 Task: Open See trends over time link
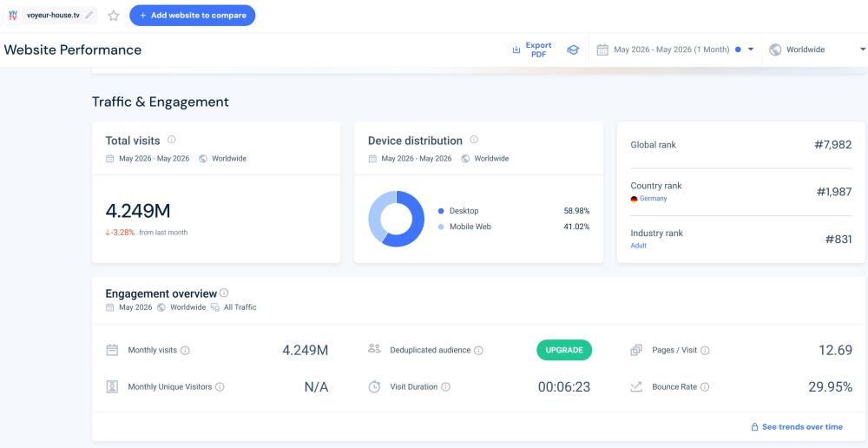coord(797,427)
